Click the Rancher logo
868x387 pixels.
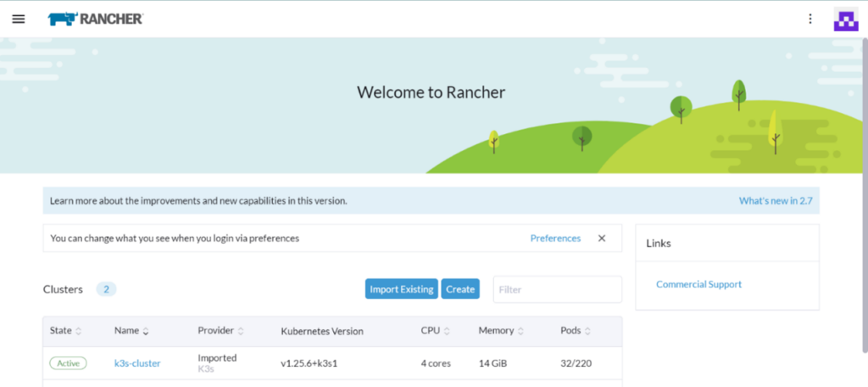coord(96,19)
